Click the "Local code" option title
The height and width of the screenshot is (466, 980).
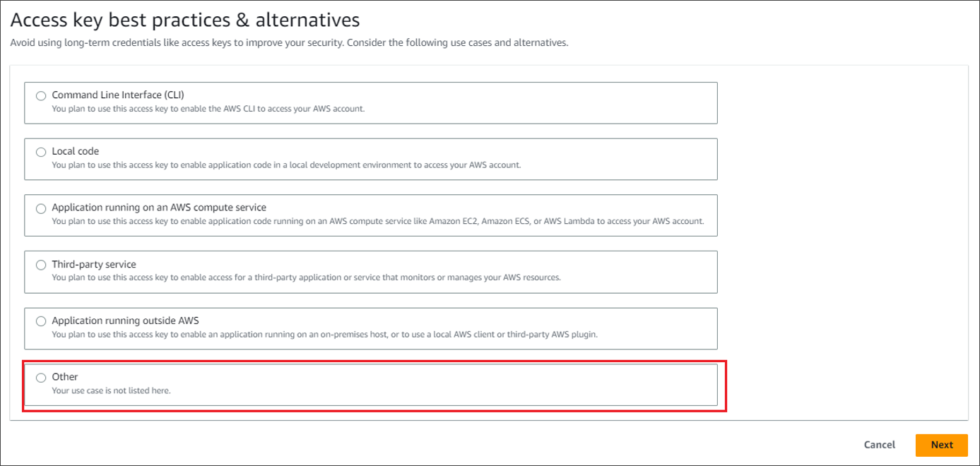click(x=76, y=151)
